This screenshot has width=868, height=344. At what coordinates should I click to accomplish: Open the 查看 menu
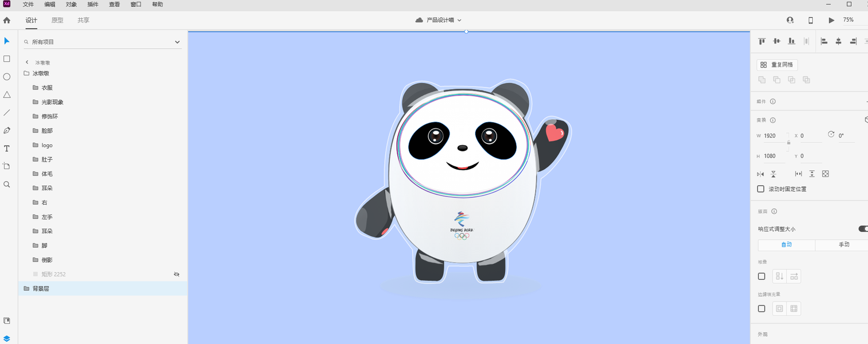pos(114,5)
